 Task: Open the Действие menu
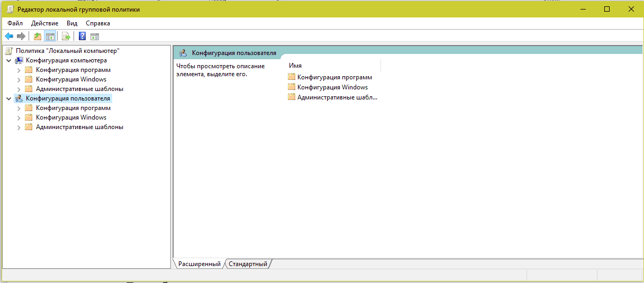(45, 23)
